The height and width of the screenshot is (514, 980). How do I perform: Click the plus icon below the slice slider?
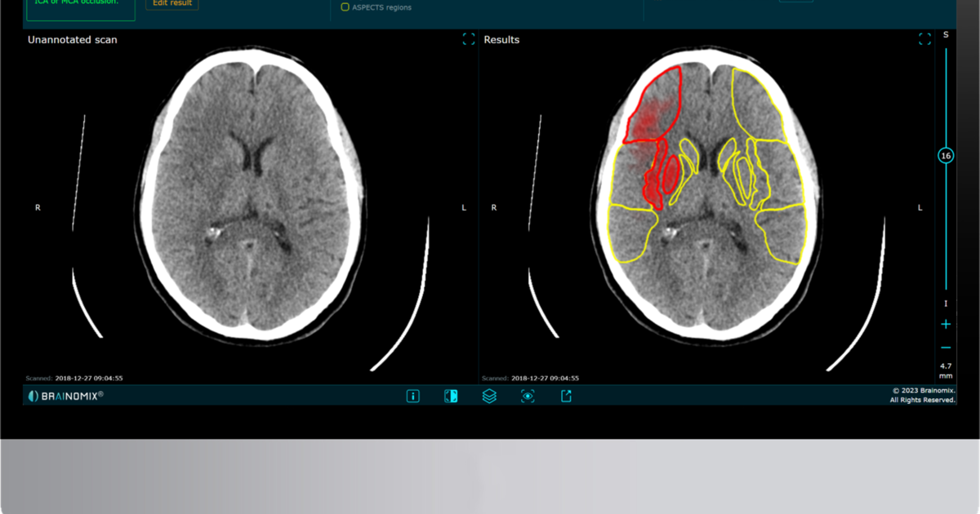click(946, 325)
